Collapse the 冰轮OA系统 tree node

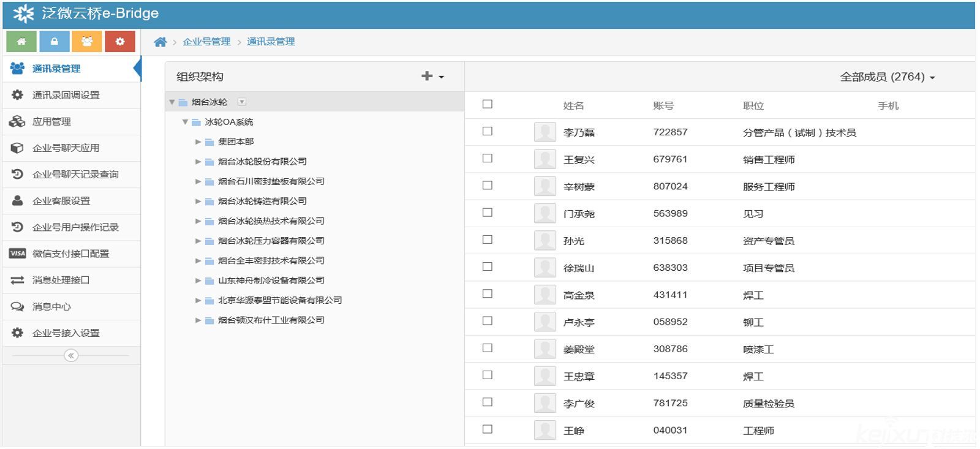click(185, 122)
